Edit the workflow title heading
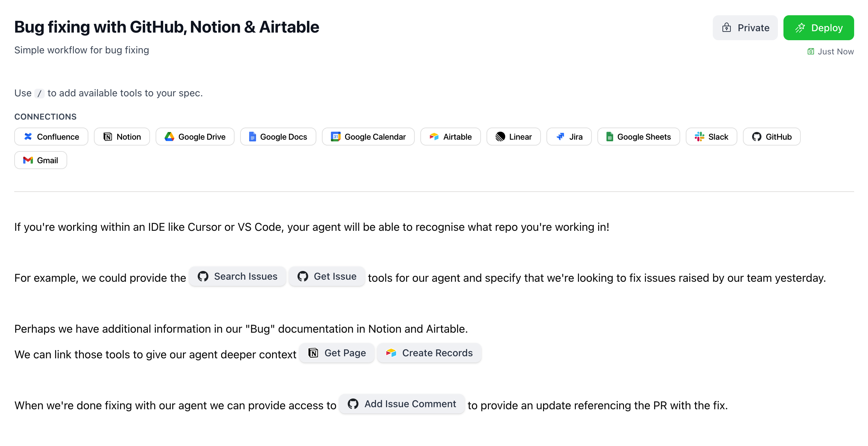 [x=167, y=27]
